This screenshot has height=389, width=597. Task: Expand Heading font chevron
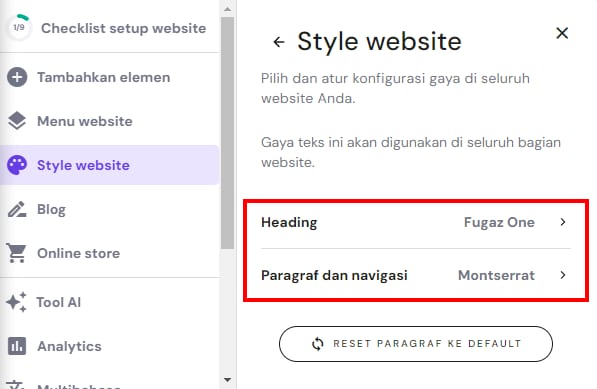pyautogui.click(x=563, y=222)
